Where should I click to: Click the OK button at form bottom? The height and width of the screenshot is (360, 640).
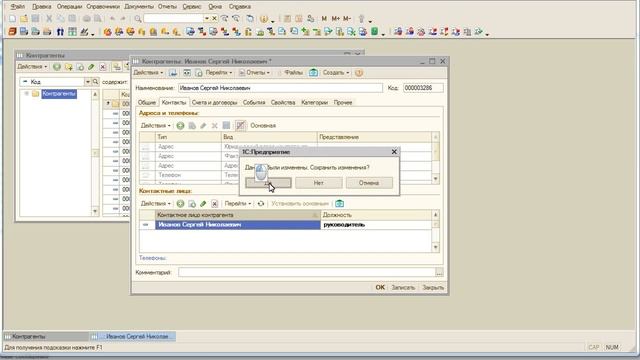(x=380, y=287)
